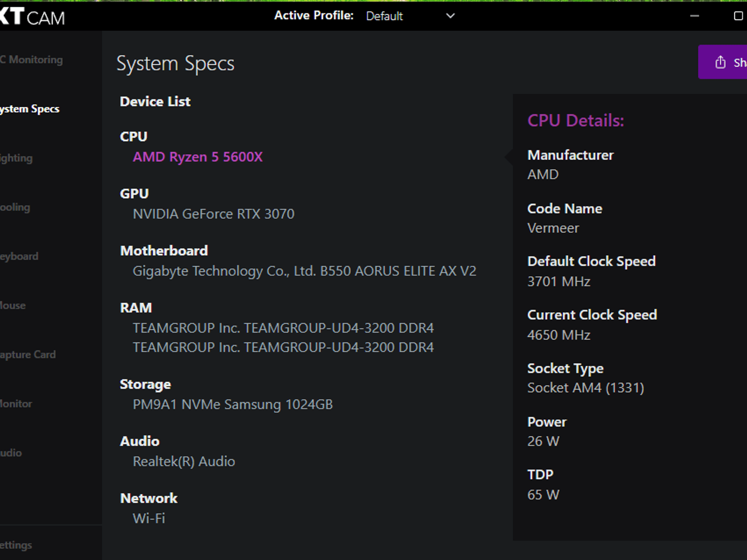
Task: Click the 26 W power value
Action: [543, 442]
